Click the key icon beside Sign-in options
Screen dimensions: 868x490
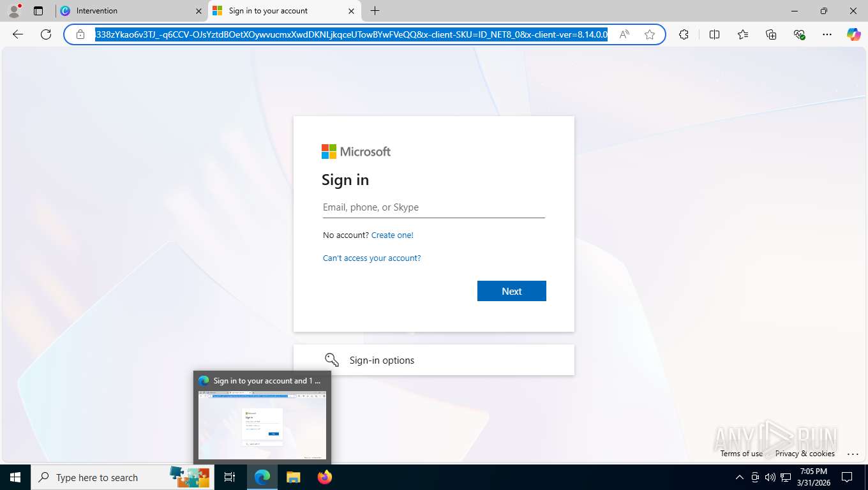(331, 359)
